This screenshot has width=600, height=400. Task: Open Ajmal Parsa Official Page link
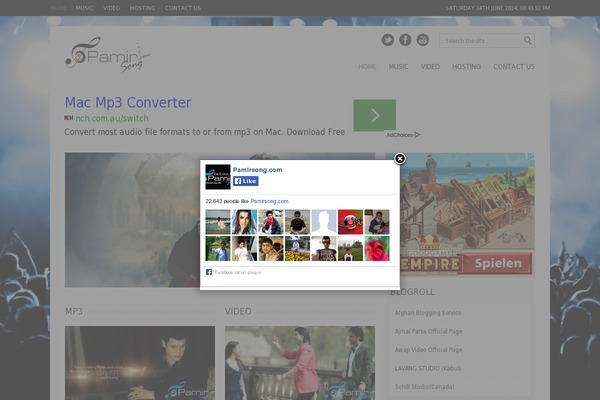point(428,331)
